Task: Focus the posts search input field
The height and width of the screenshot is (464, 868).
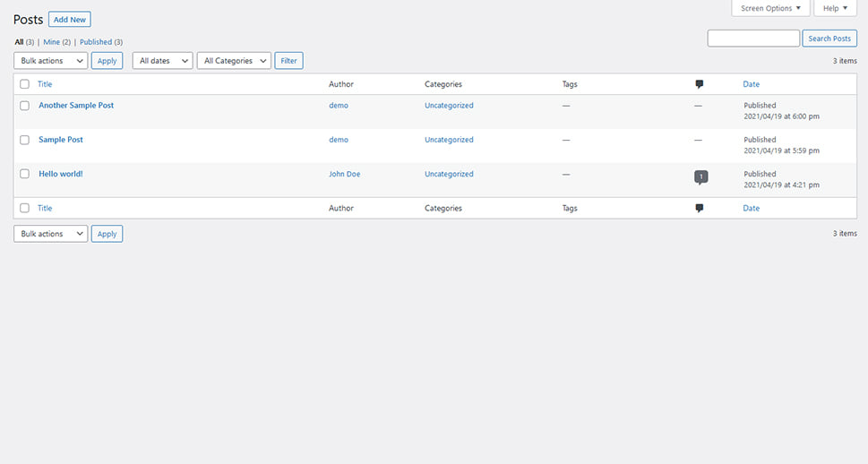Action: pyautogui.click(x=753, y=39)
